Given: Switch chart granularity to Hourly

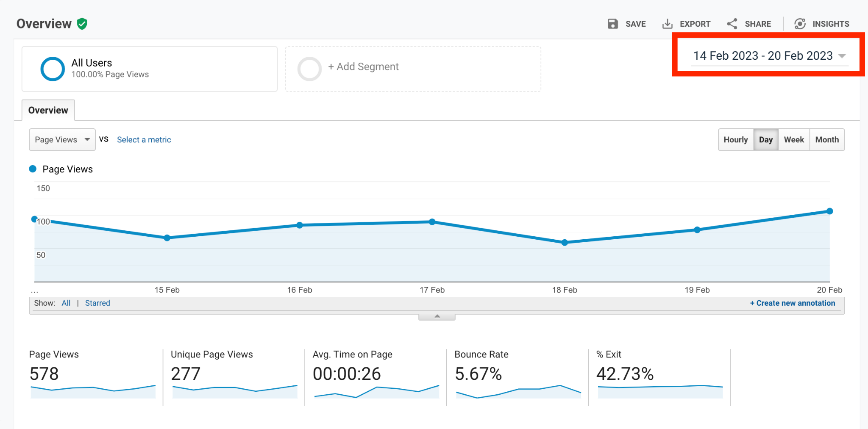Looking at the screenshot, I should [736, 140].
